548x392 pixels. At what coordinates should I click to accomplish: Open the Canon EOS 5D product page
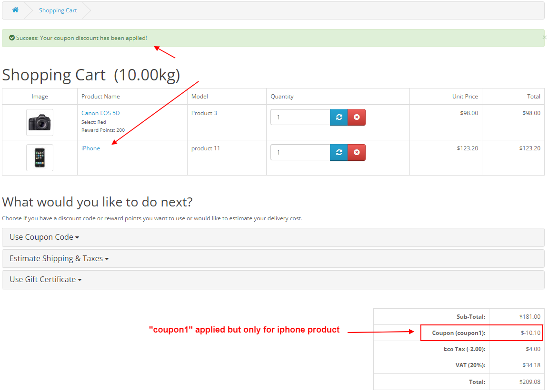click(101, 113)
